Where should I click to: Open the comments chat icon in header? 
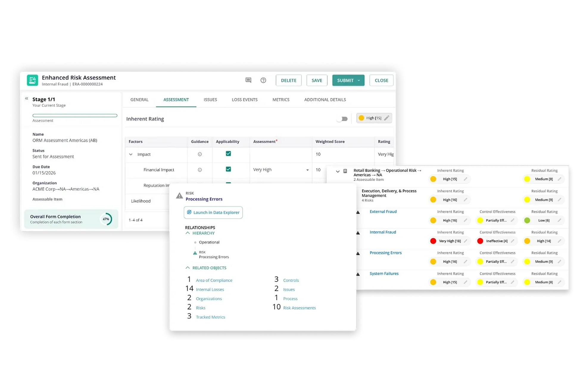(x=248, y=80)
